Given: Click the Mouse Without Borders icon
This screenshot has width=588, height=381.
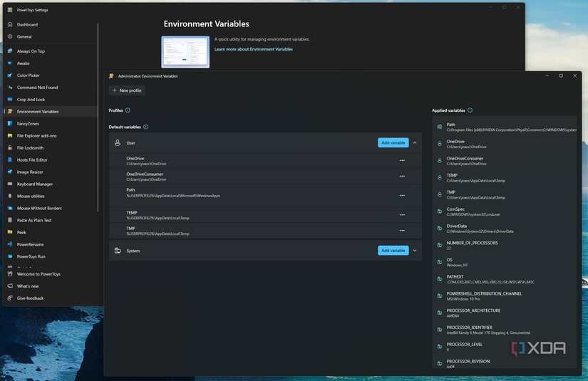Looking at the screenshot, I should point(10,208).
